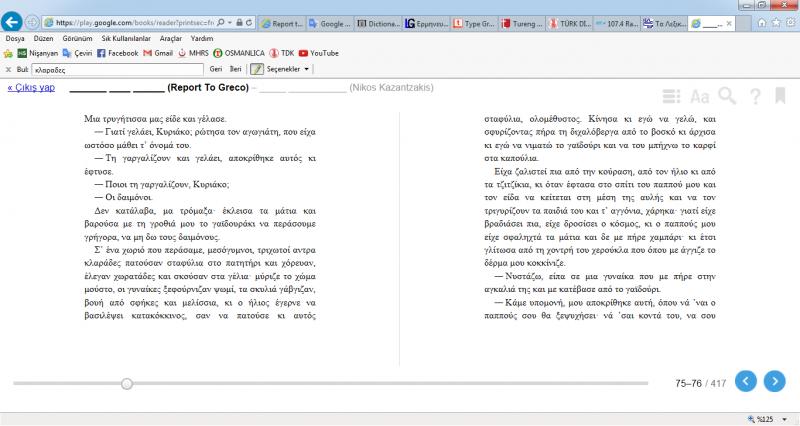Click the security lock icon in the address bar
800x426 pixels.
(239, 23)
